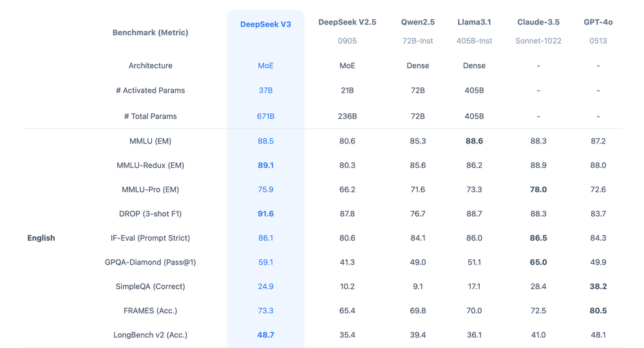This screenshot has height=348, width=644.
Task: Select the DROP (3-shot F1) label
Action: [150, 214]
